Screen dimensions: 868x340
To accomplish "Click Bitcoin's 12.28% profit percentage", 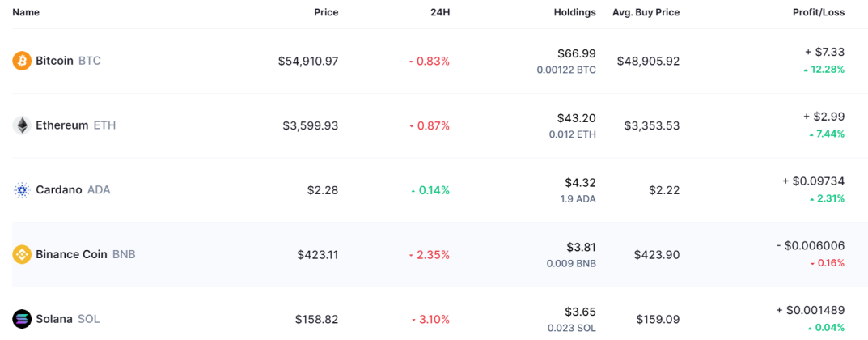I will tap(828, 70).
